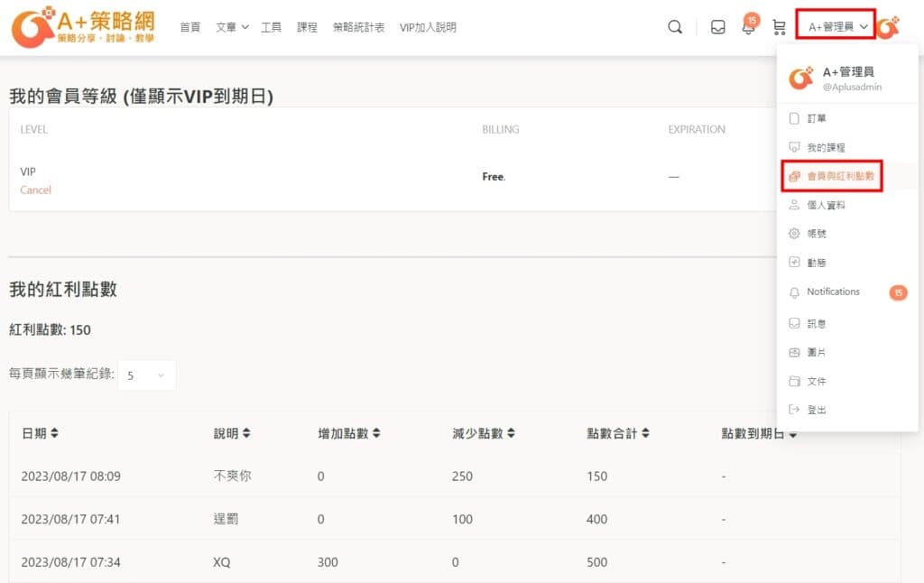Click the user avatar in the top-right corner
The image size is (924, 583).
889,27
